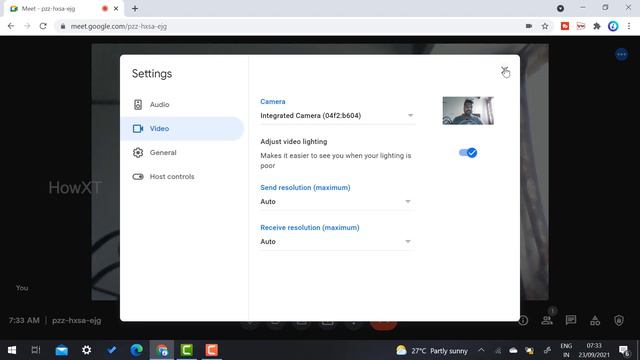Open weather widget 27°C Partly sunny
640x360 pixels.
[x=432, y=351]
